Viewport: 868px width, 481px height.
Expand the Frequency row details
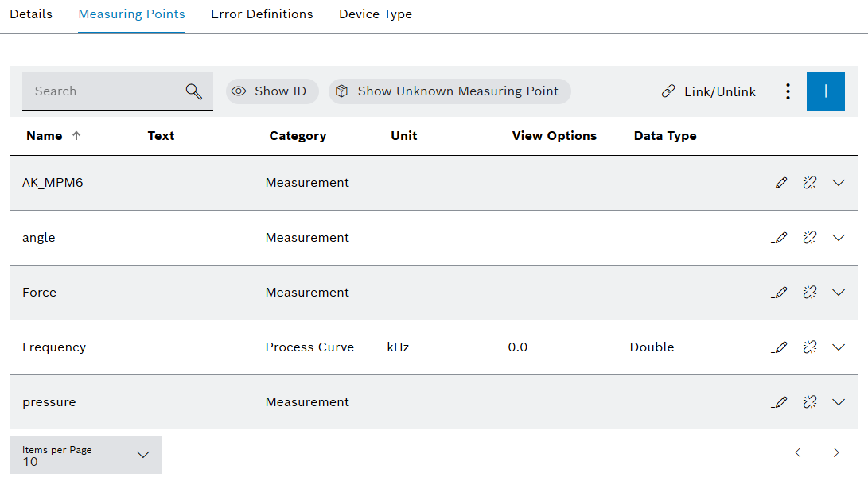click(838, 347)
